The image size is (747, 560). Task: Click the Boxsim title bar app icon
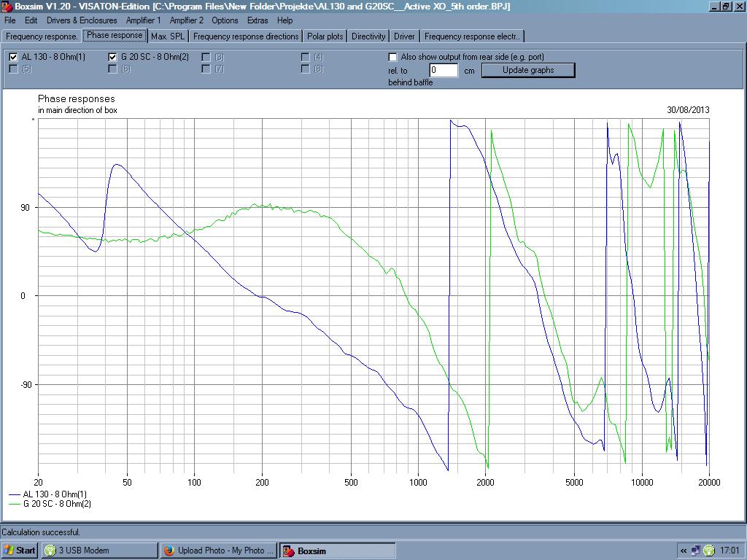click(x=7, y=7)
